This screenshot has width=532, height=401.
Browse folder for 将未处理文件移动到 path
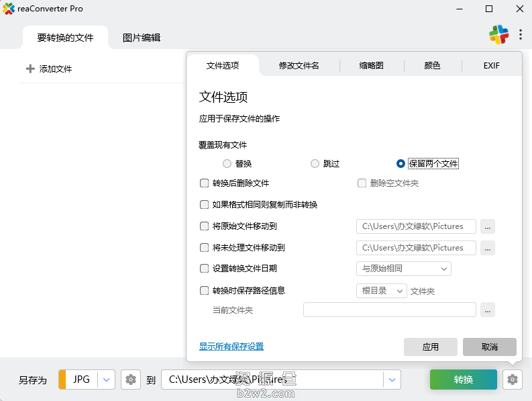click(x=488, y=248)
